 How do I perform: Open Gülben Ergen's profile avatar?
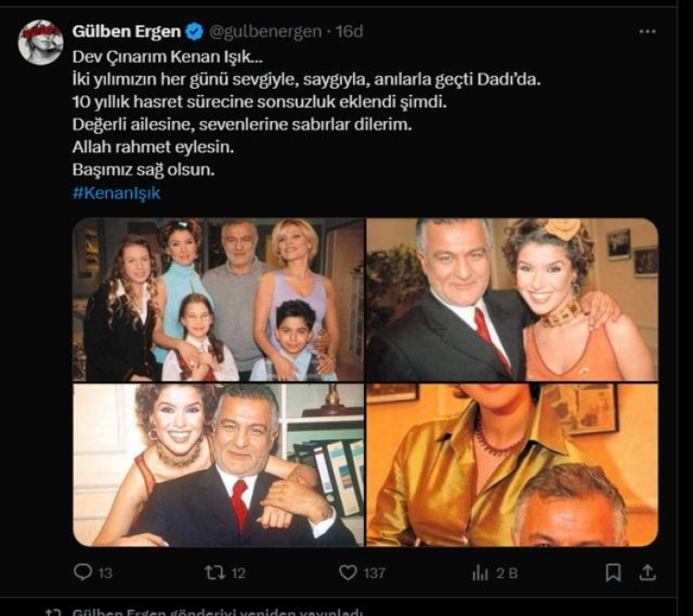[41, 42]
